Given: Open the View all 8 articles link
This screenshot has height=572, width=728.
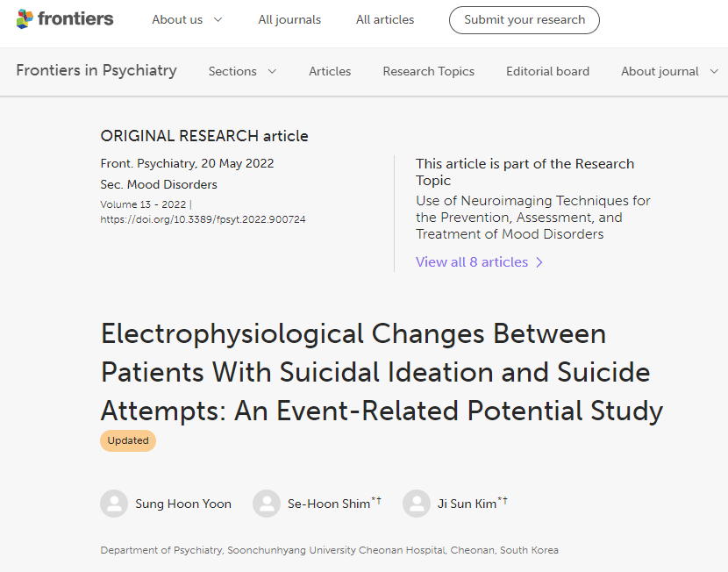Looking at the screenshot, I should 472,261.
